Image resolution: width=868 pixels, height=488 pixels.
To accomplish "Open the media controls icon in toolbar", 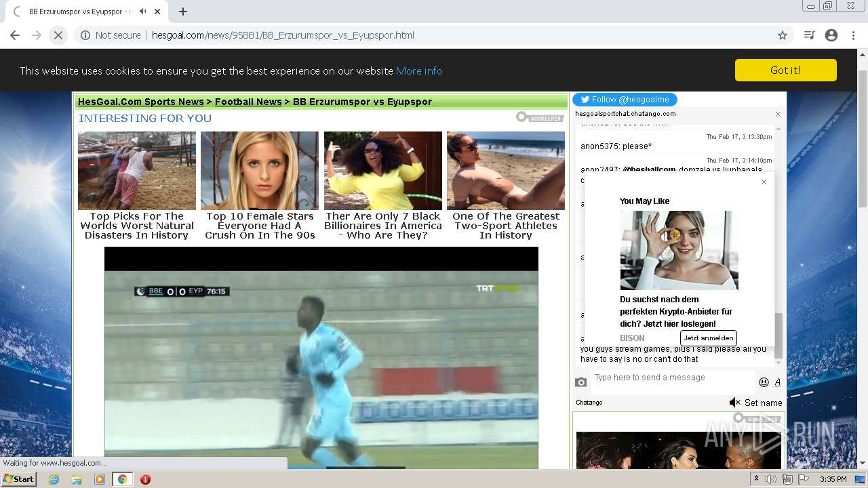I will tap(809, 35).
